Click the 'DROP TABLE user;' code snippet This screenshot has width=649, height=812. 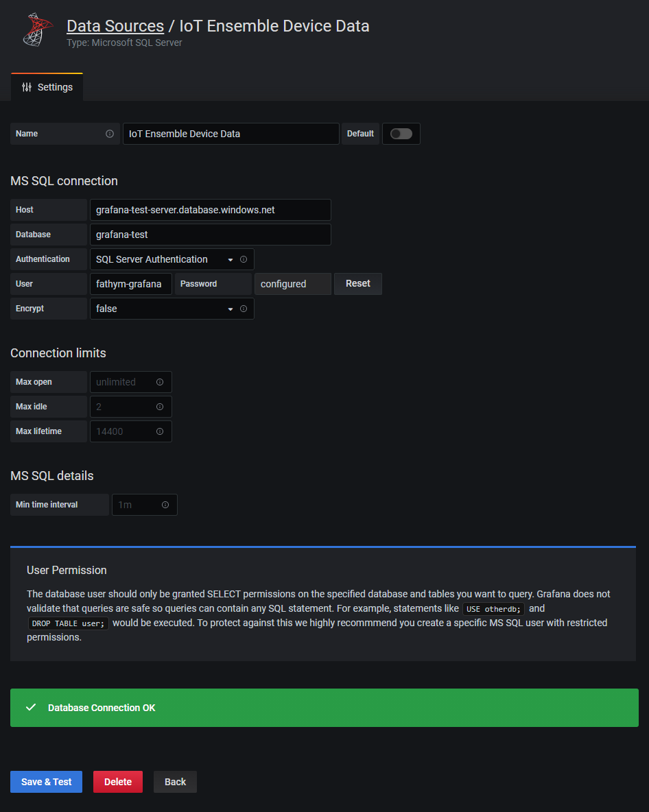click(x=69, y=623)
